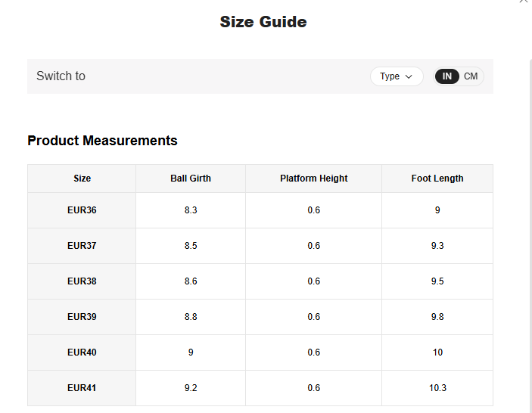
Task: Switch measurements to IN units
Action: coord(447,76)
